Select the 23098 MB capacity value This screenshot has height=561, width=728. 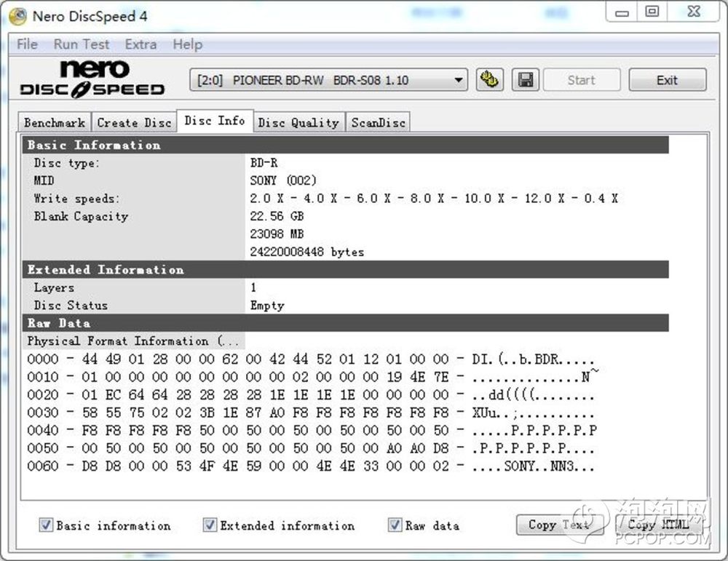point(277,234)
